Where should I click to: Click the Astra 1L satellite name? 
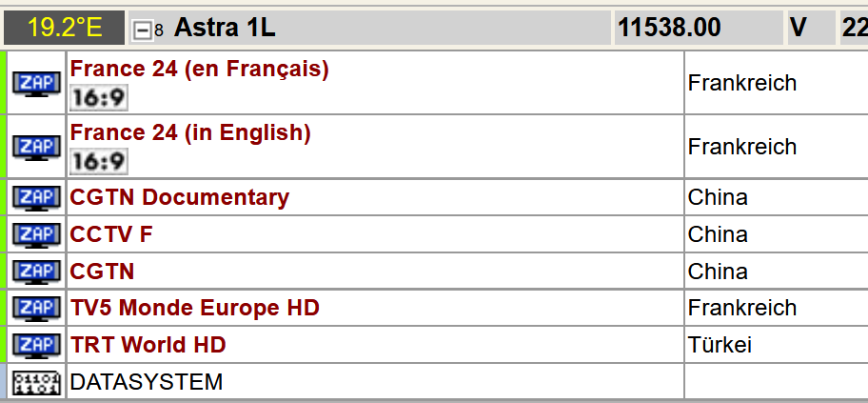tap(225, 28)
